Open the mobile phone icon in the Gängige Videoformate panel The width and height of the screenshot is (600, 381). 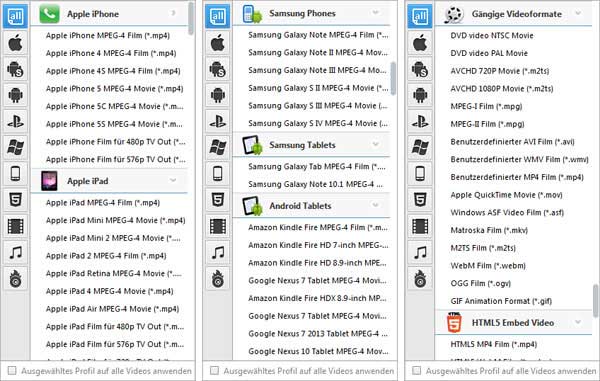coord(420,173)
